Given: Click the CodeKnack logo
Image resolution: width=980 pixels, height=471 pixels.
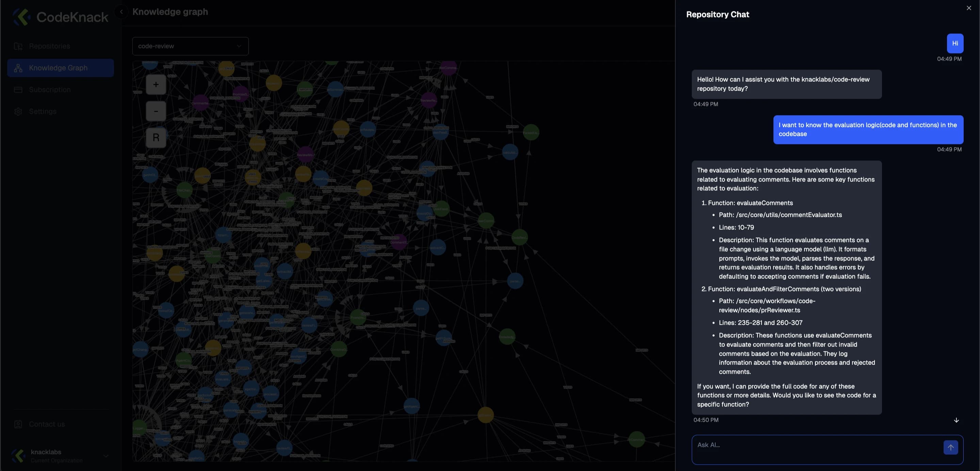Looking at the screenshot, I should [x=21, y=17].
